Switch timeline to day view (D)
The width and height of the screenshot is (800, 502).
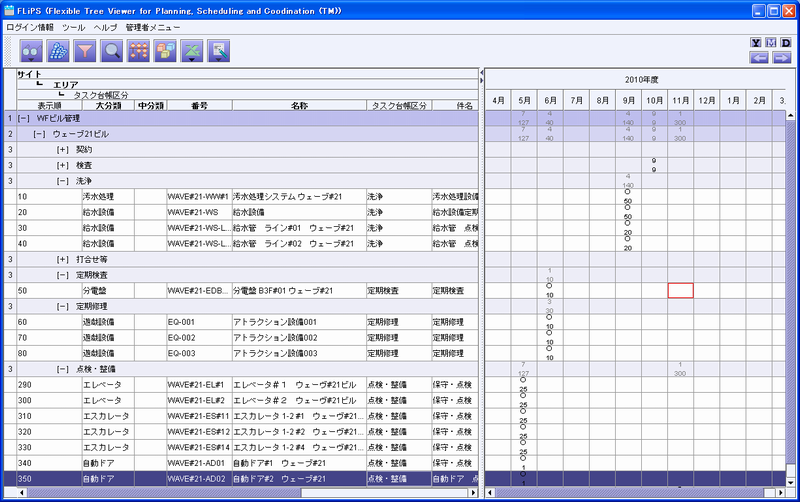coord(786,43)
